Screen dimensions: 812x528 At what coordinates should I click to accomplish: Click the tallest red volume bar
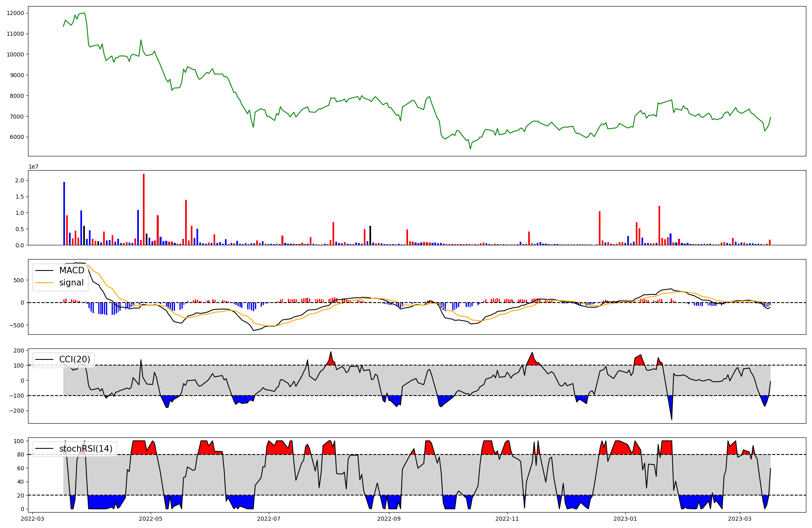[144, 209]
